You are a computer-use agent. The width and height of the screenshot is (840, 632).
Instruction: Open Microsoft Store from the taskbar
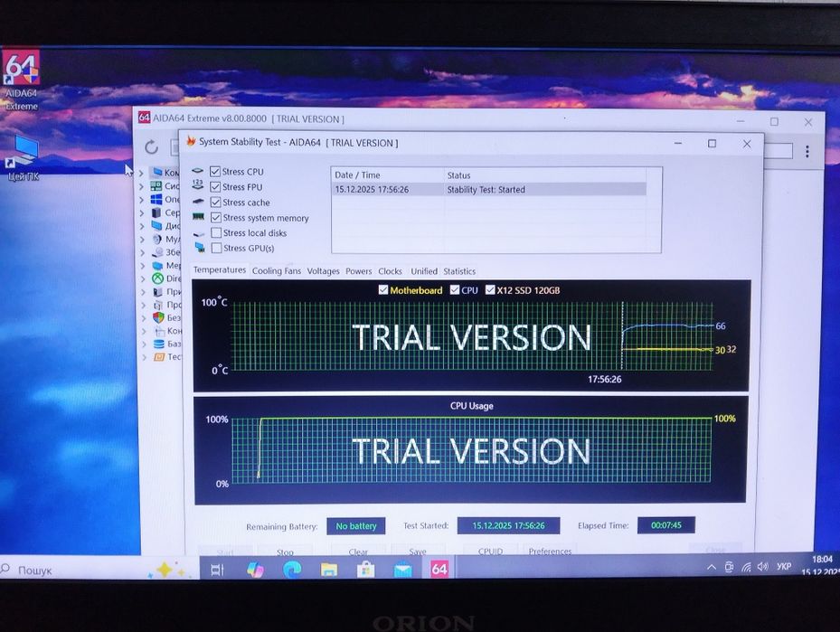point(366,570)
